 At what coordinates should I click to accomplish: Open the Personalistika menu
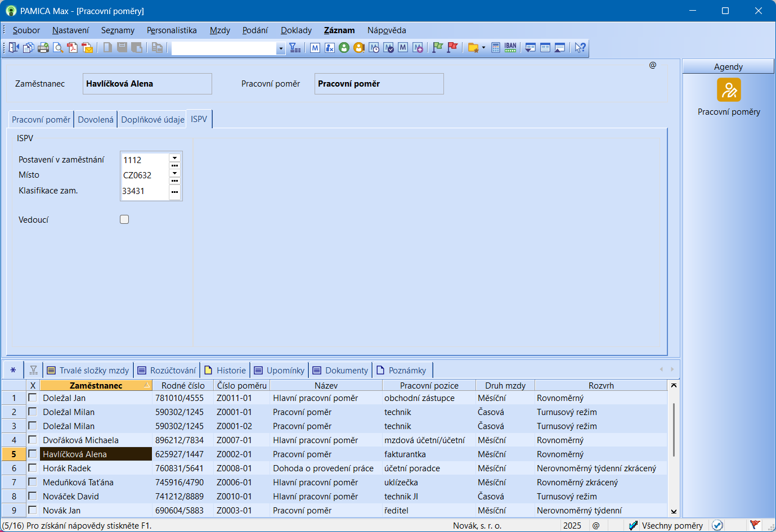click(x=172, y=30)
